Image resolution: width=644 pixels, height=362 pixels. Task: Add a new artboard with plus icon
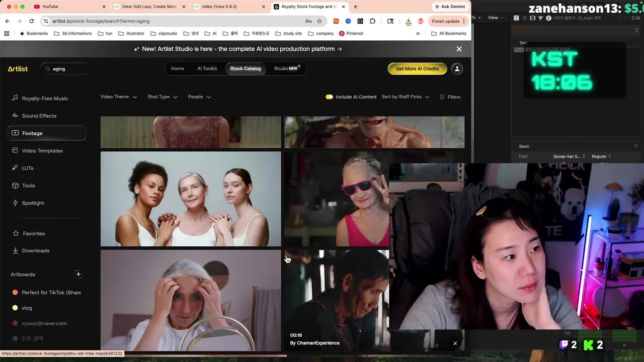pos(78,275)
